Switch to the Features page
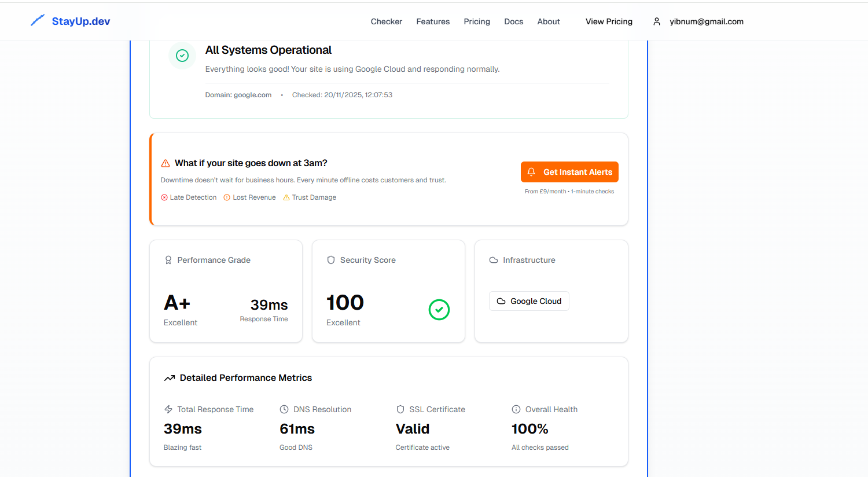This screenshot has width=868, height=477. 433,21
